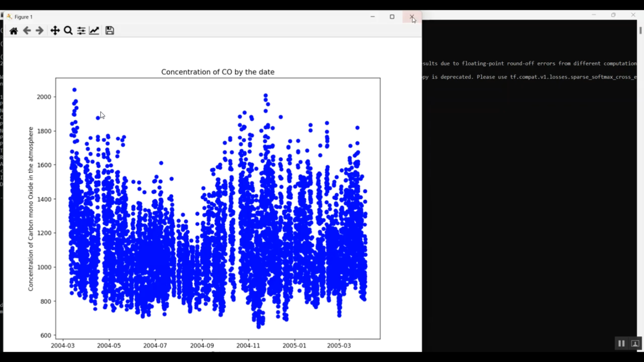Image resolution: width=644 pixels, height=362 pixels.
Task: Close the Figure 1 window
Action: pos(412,17)
